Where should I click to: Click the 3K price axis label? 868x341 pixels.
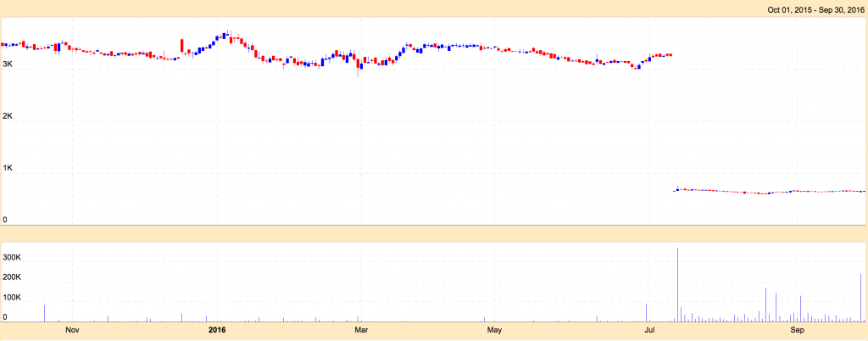pos(8,64)
